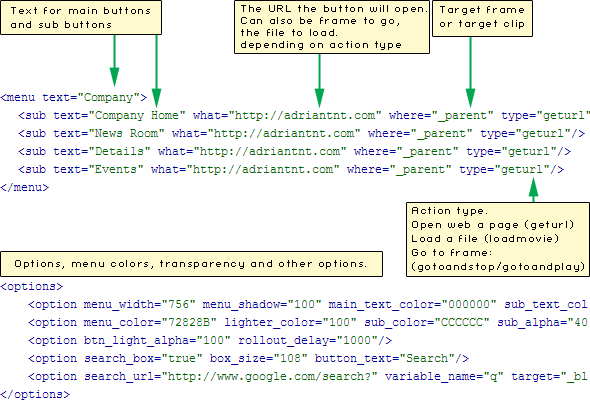Image resolution: width=590 pixels, height=400 pixels.
Task: Click the "Text for main buttons" note
Action: (x=81, y=18)
